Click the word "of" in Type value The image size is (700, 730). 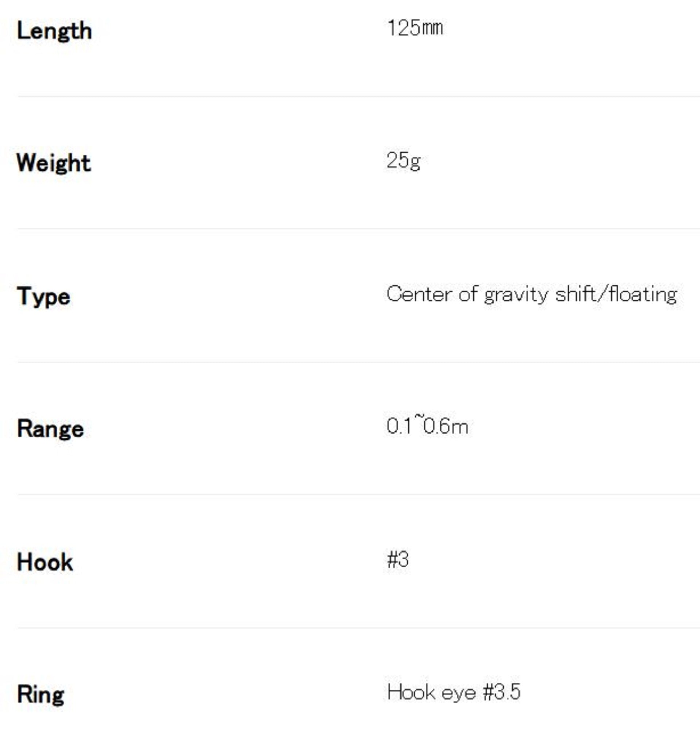tap(468, 294)
